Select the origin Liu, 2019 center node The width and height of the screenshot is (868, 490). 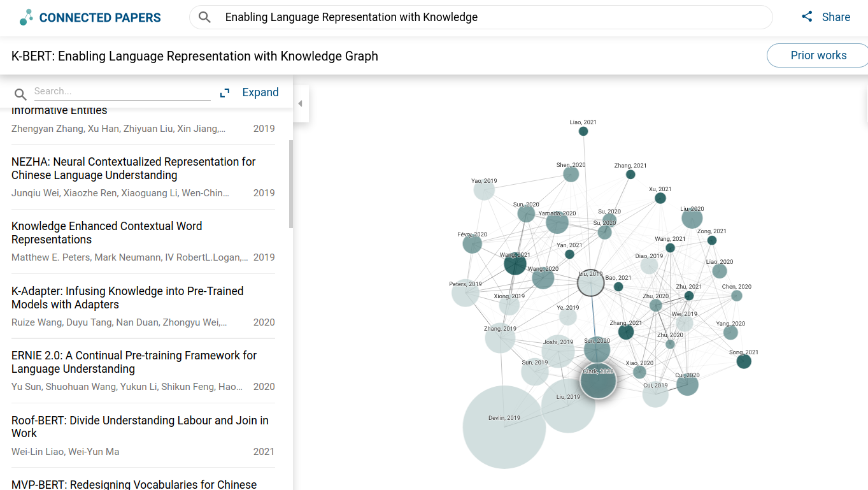click(590, 283)
